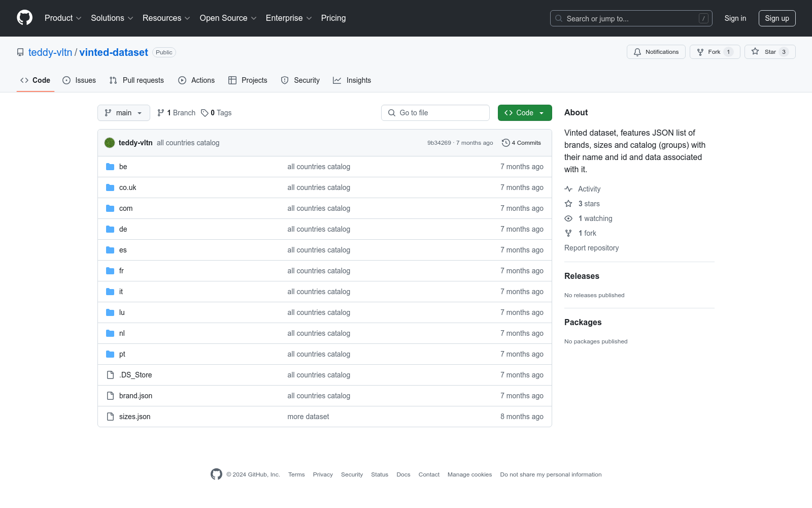Switch to the Issues tab

pyautogui.click(x=79, y=80)
